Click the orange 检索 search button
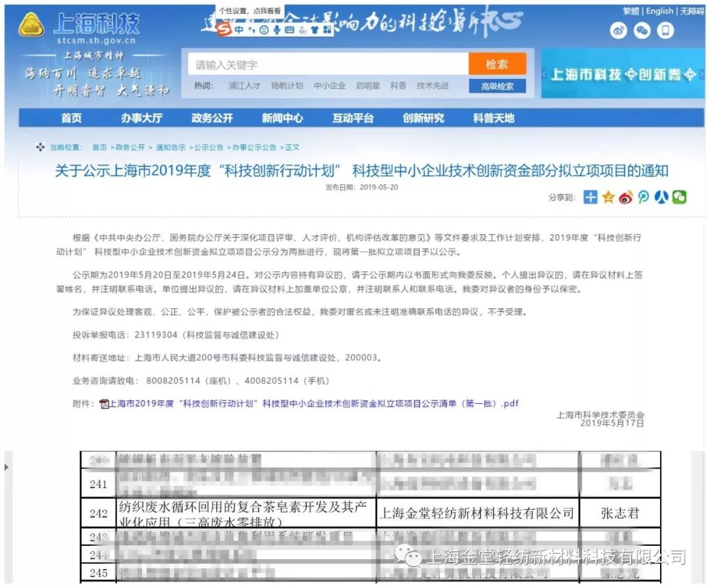This screenshot has width=710, height=588. pos(497,64)
